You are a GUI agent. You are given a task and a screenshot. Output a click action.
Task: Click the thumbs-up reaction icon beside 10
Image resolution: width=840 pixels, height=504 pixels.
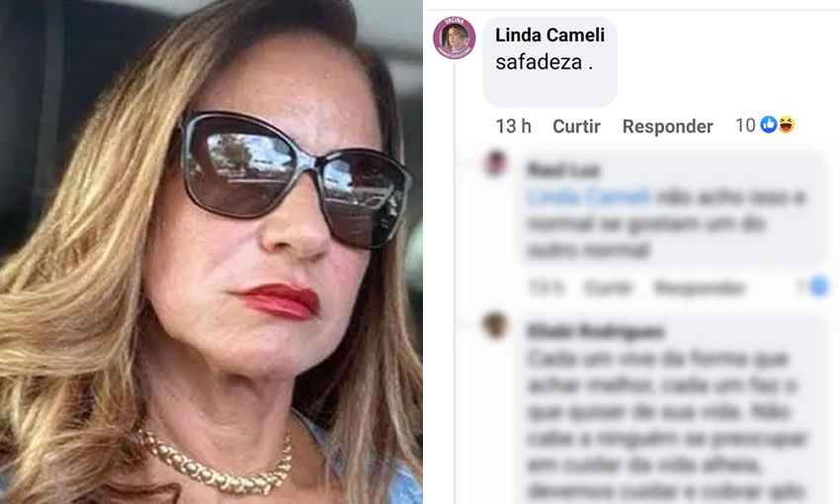click(x=768, y=125)
